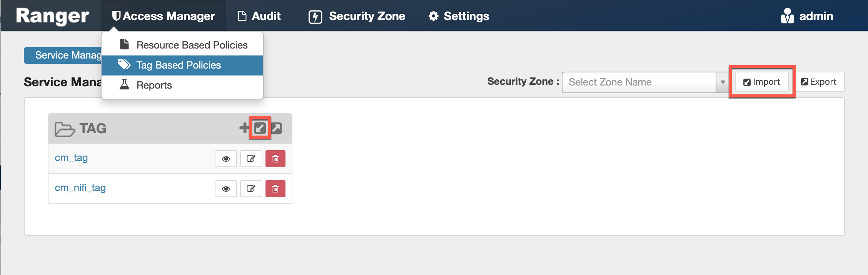Screen dimensions: 868x275
Task: Select Resource Based Policies menu item
Action: 192,45
